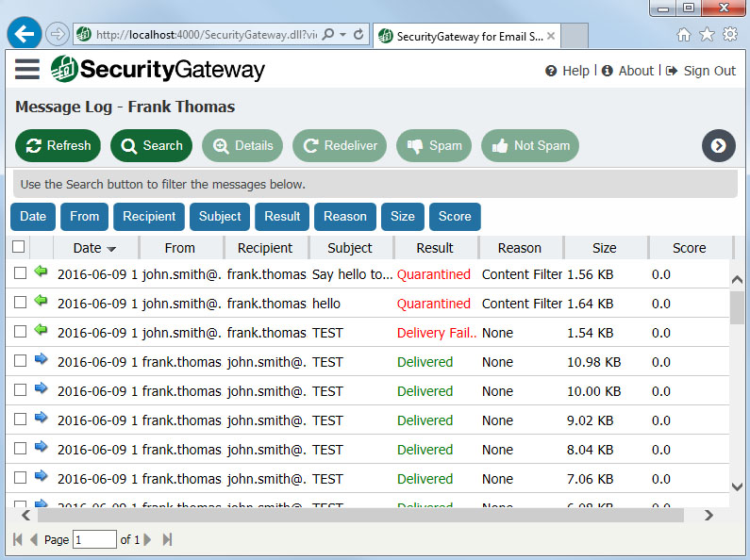Image resolution: width=750 pixels, height=560 pixels.
Task: Go to last page of results
Action: 167,540
